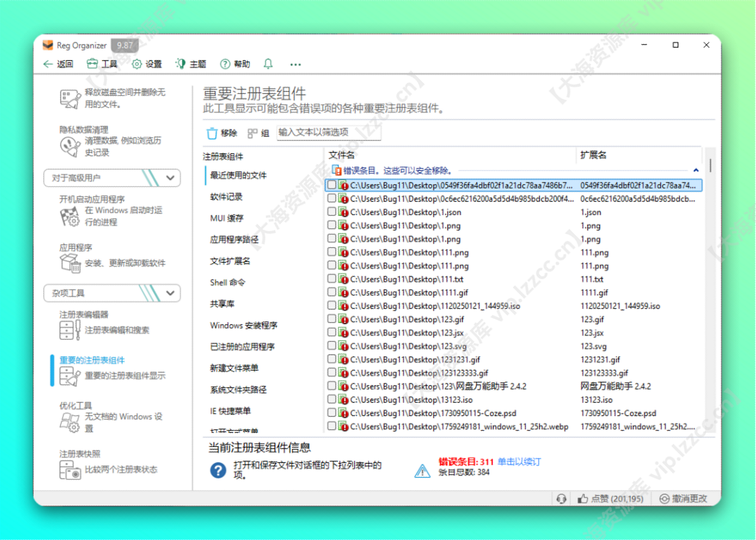Click the notification bell icon
Viewport: 756px width, 540px height.
268,64
